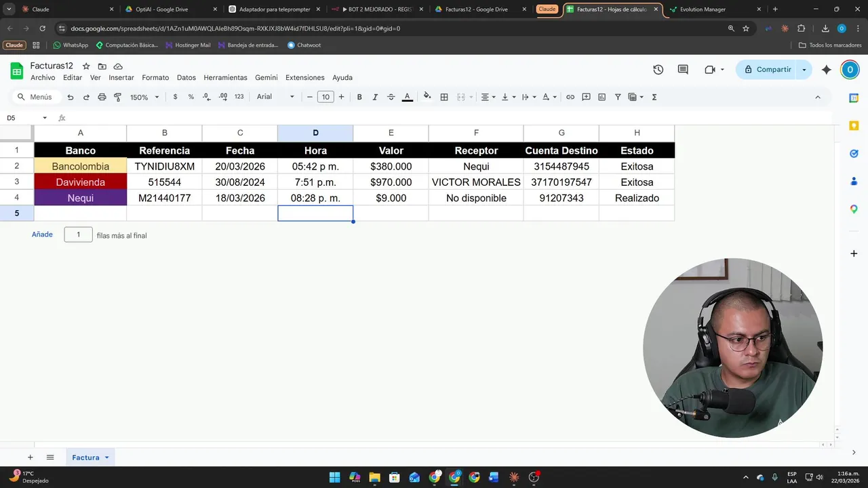
Task: Star the Facturas12 document
Action: pyautogui.click(x=86, y=66)
